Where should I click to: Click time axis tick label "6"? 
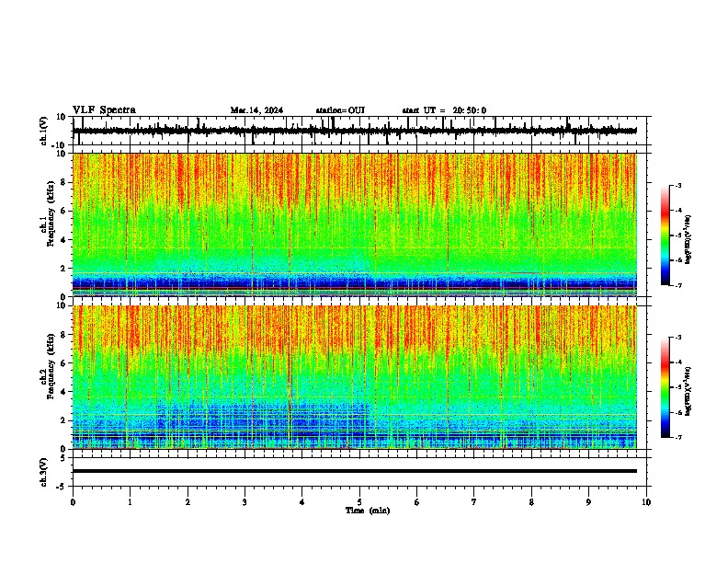pos(417,502)
